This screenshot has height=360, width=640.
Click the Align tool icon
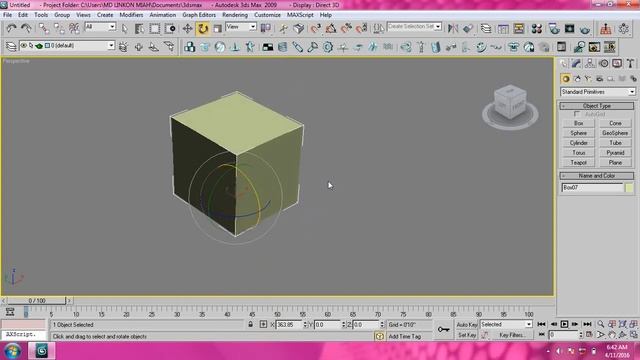point(468,28)
